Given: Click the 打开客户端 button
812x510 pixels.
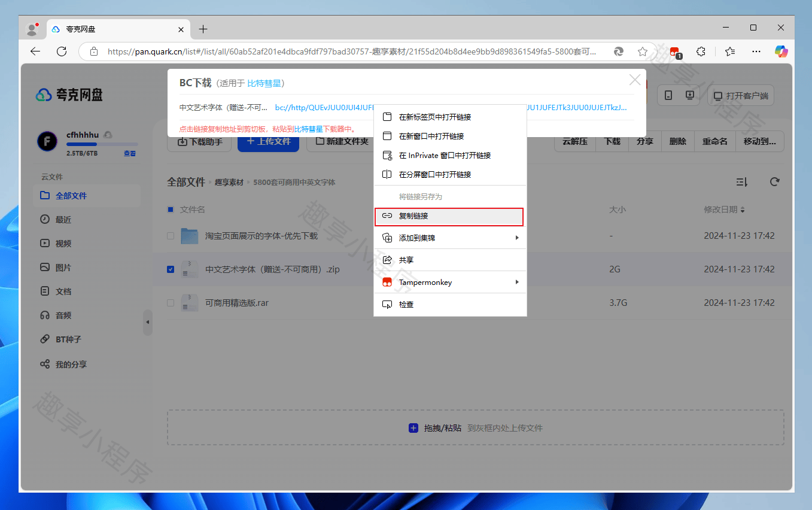Looking at the screenshot, I should click(741, 96).
